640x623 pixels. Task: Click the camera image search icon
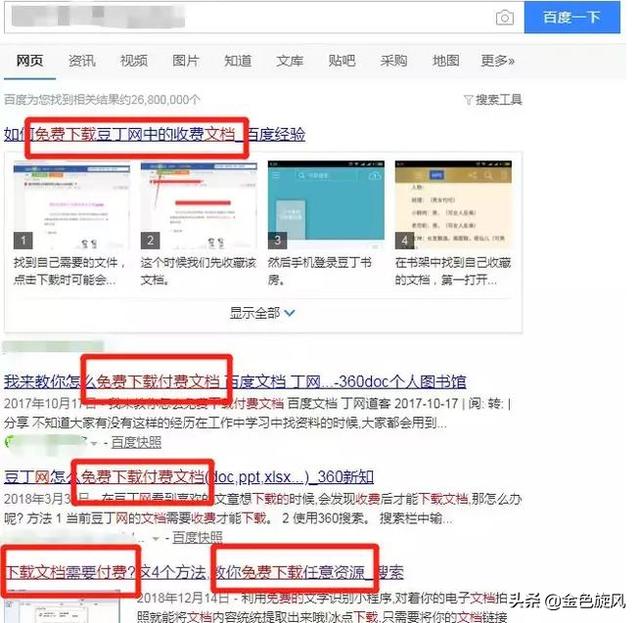tap(505, 17)
